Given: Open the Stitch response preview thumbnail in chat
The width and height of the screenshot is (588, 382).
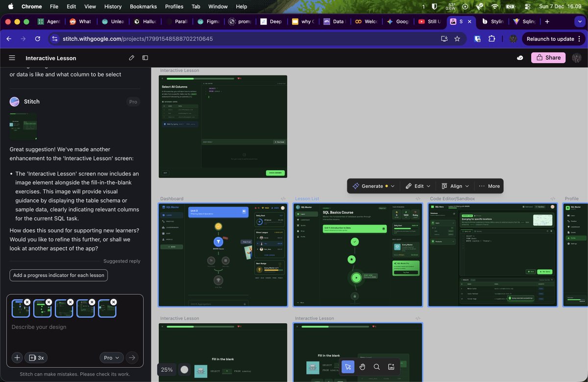Looking at the screenshot, I should coord(23,126).
